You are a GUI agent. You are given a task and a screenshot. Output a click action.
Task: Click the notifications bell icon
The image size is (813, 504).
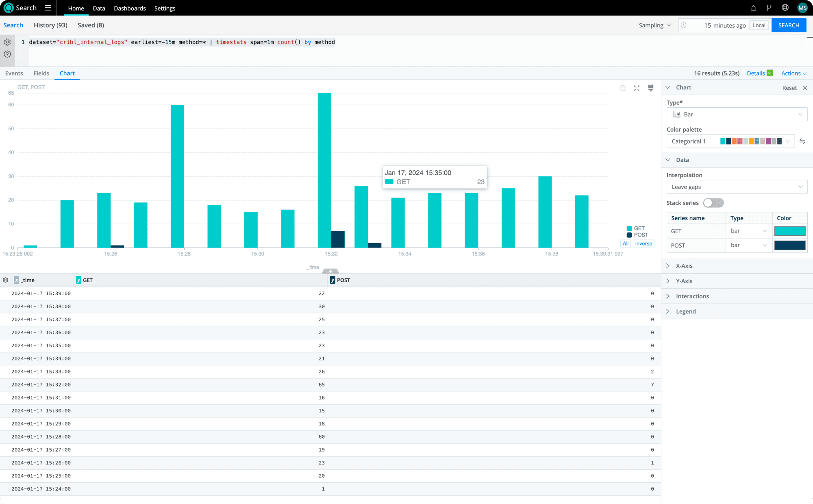click(x=753, y=8)
